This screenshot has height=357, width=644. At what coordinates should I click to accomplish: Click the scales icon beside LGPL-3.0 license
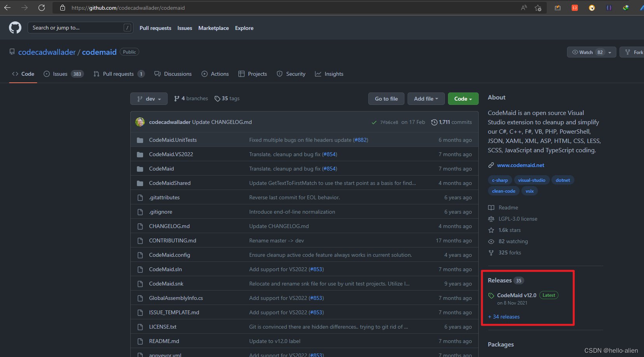491,219
